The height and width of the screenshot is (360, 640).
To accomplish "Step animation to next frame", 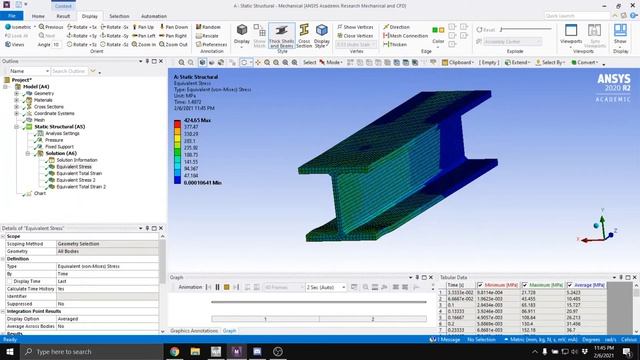I will pyautogui.click(x=236, y=287).
